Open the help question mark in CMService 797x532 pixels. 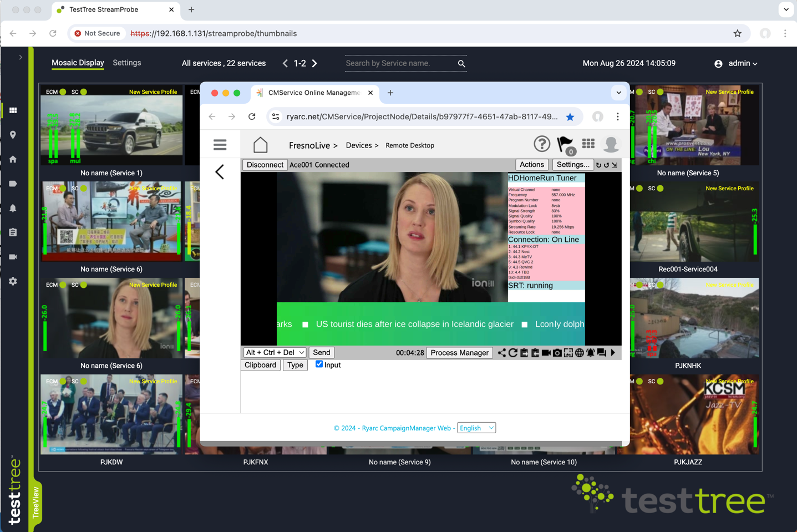click(542, 144)
